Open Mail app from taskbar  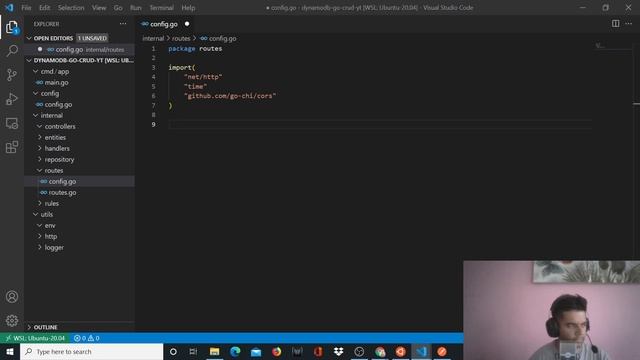[256, 351]
